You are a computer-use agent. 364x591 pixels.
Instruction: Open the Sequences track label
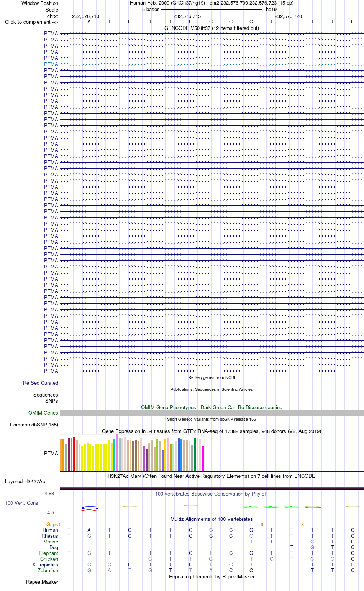click(46, 395)
